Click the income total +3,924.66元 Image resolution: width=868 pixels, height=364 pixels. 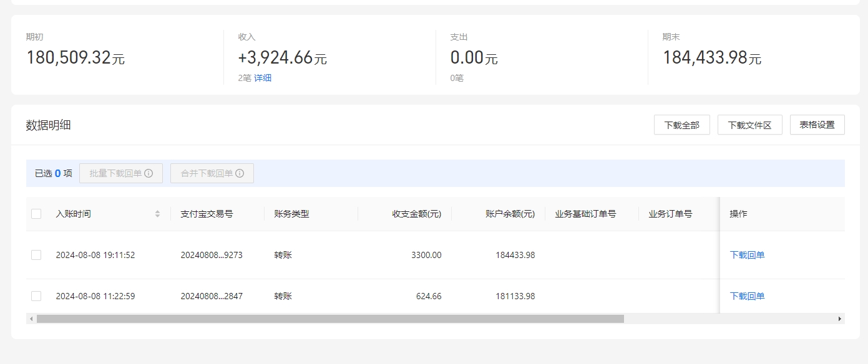pyautogui.click(x=283, y=57)
